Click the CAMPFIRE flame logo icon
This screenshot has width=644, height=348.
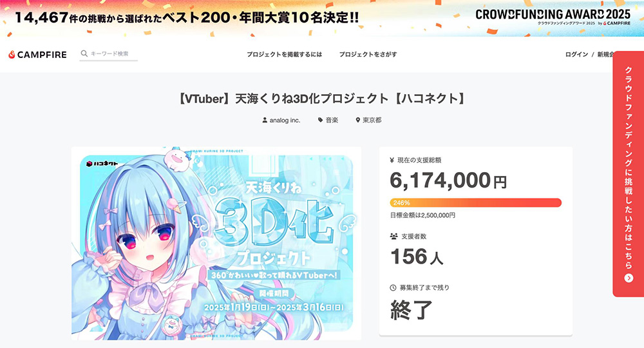coord(12,54)
